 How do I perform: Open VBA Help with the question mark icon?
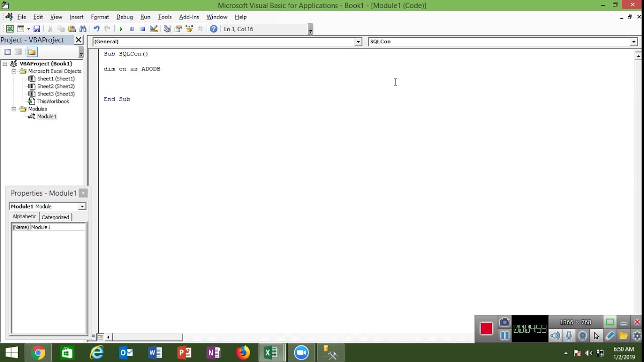[x=214, y=29]
